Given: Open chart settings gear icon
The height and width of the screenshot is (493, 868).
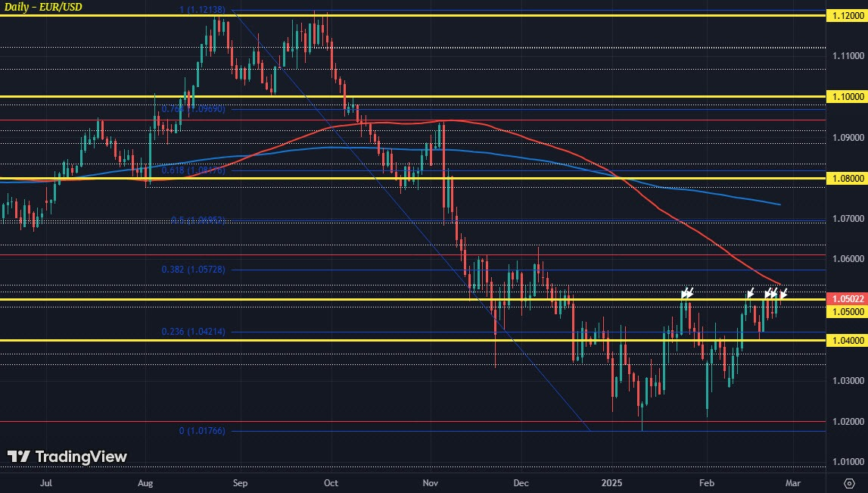Looking at the screenshot, I should 849,483.
